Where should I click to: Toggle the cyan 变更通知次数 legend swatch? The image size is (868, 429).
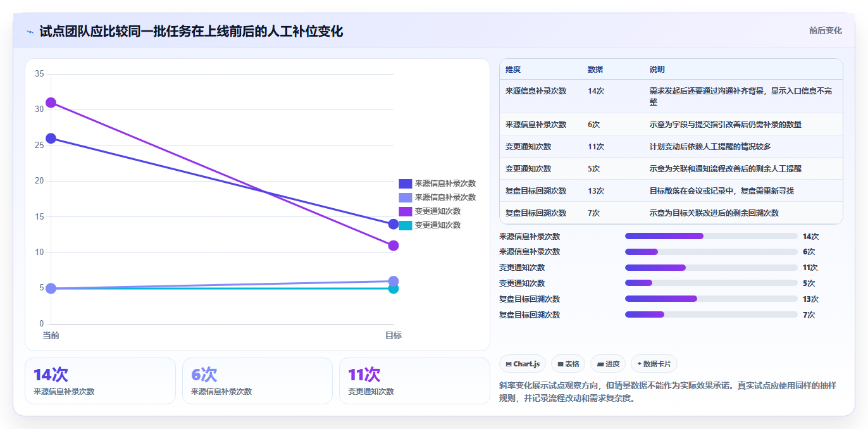(406, 225)
